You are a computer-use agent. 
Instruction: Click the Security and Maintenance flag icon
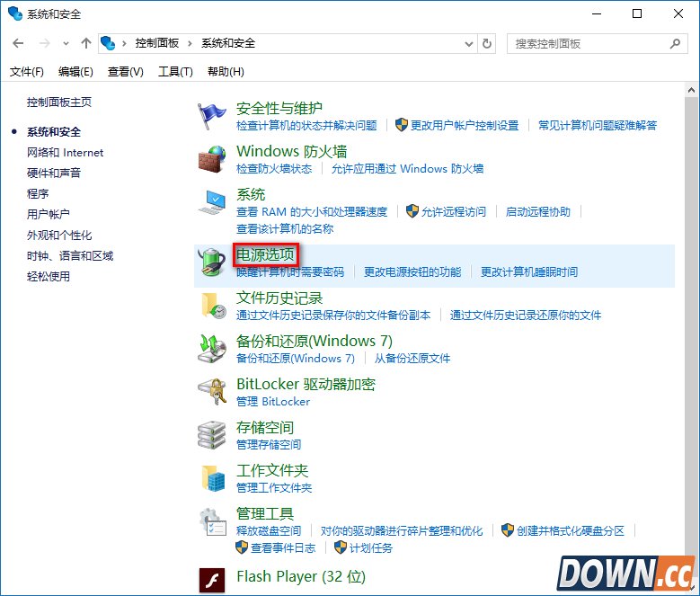(211, 116)
